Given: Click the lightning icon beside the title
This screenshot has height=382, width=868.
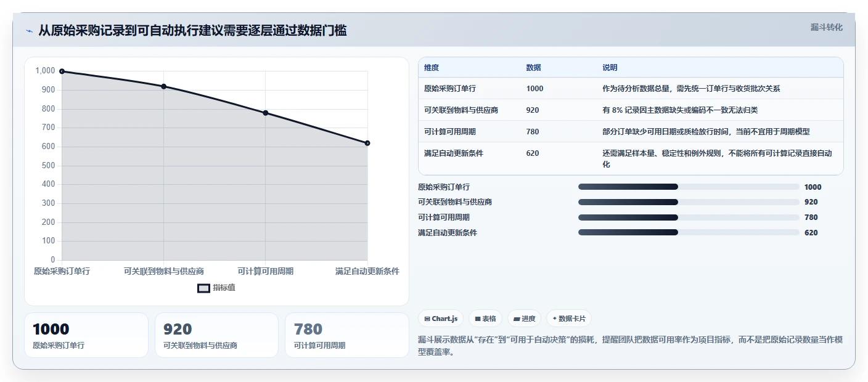Looking at the screenshot, I should coord(29,31).
